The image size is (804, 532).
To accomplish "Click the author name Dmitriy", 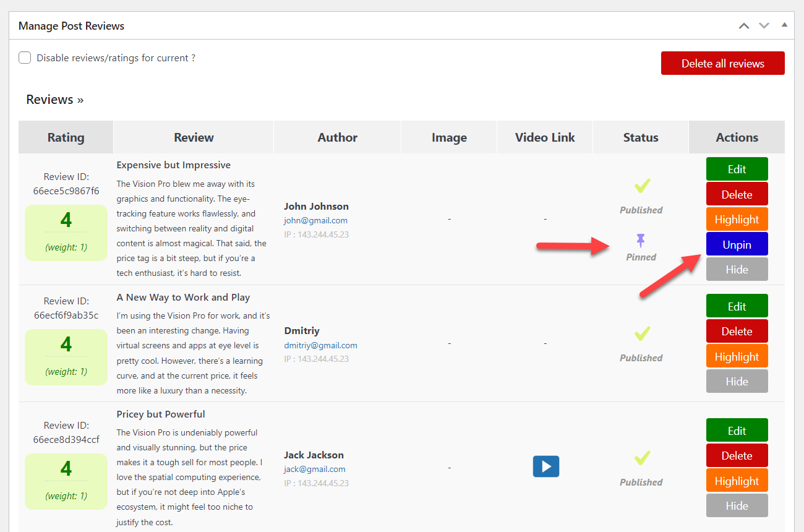I will [x=302, y=331].
